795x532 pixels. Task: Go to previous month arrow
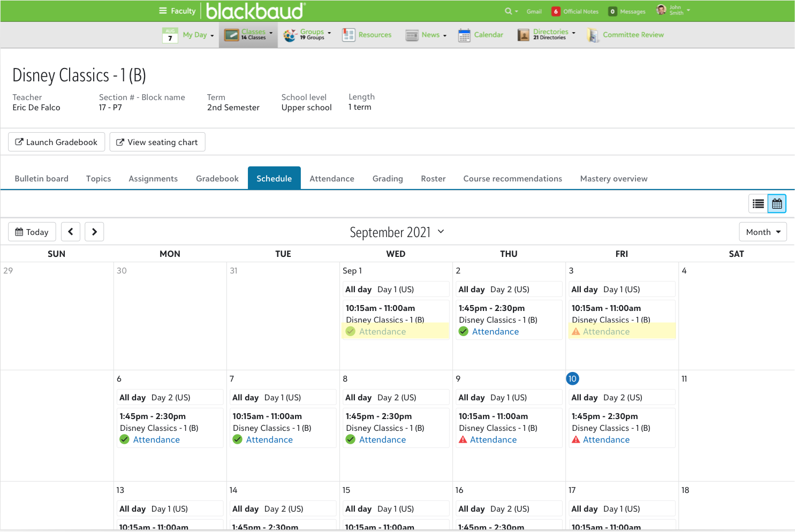[71, 232]
